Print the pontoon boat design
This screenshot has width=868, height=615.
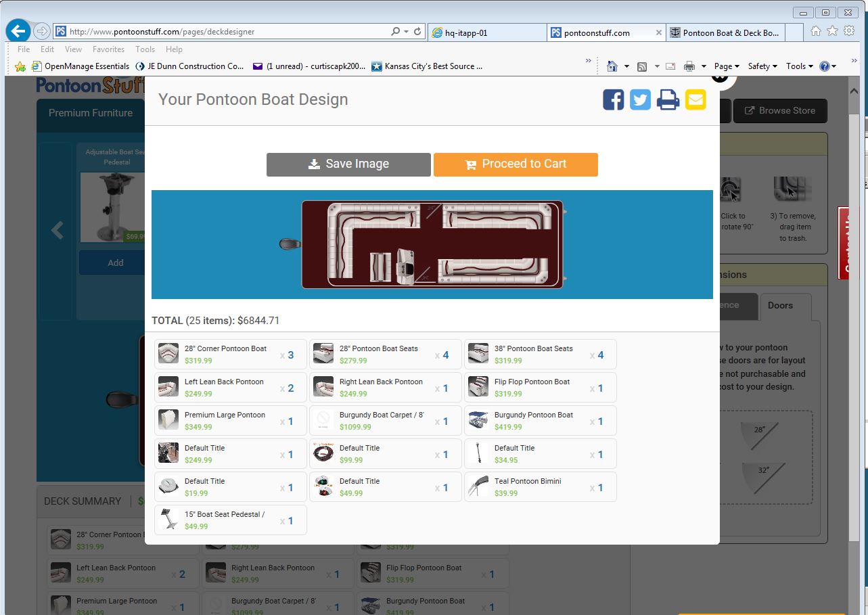pos(668,99)
